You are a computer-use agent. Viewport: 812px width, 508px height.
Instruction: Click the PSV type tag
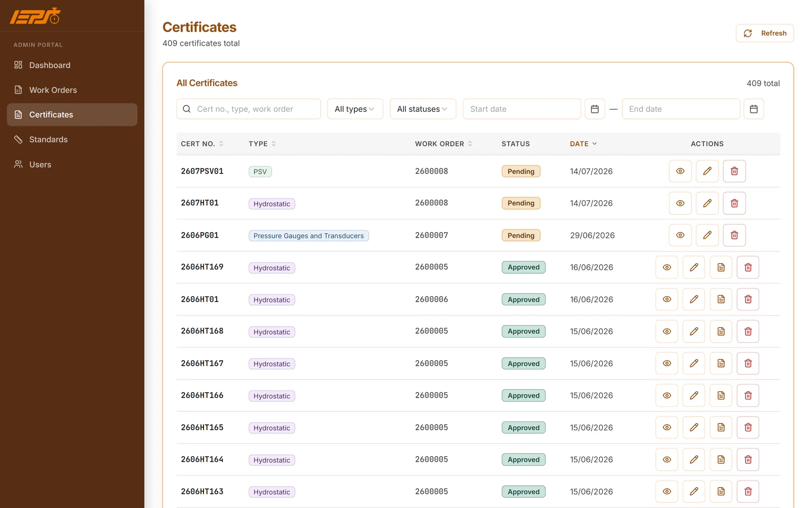260,172
